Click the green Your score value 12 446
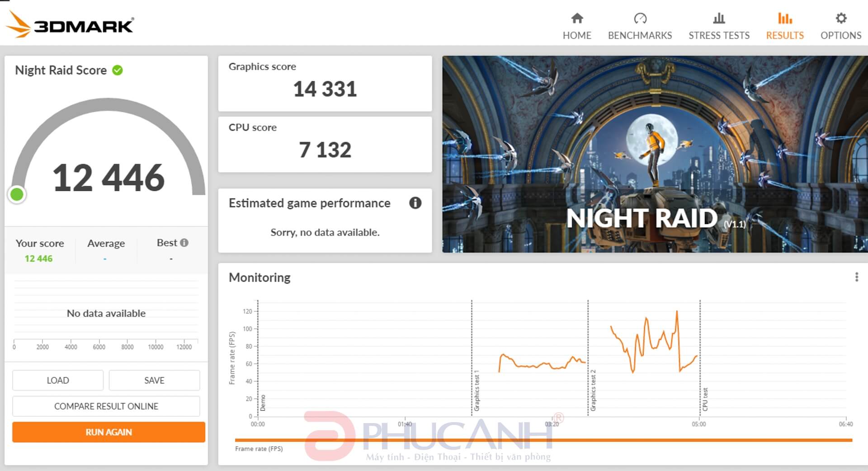This screenshot has height=471, width=868. point(38,259)
